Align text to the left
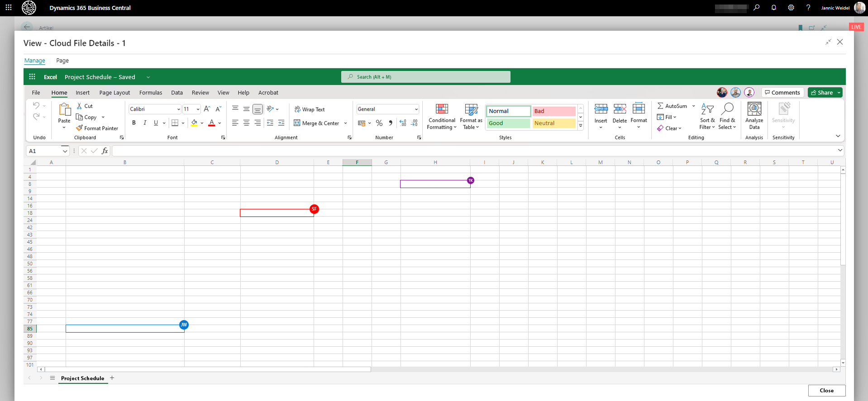Screen dimensions: 868x401 (235, 123)
